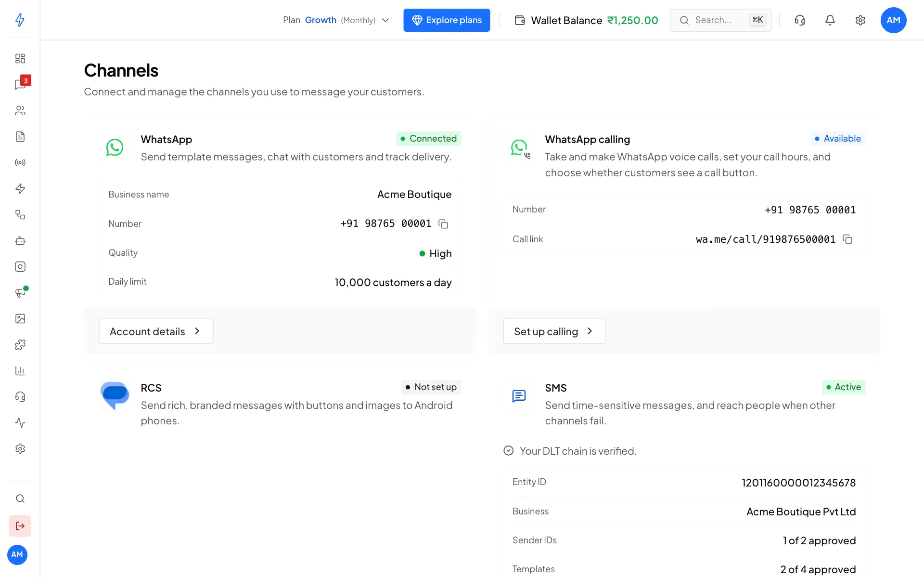The height and width of the screenshot is (578, 924).
Task: Click the RCS Not set up badge
Action: pyautogui.click(x=431, y=387)
